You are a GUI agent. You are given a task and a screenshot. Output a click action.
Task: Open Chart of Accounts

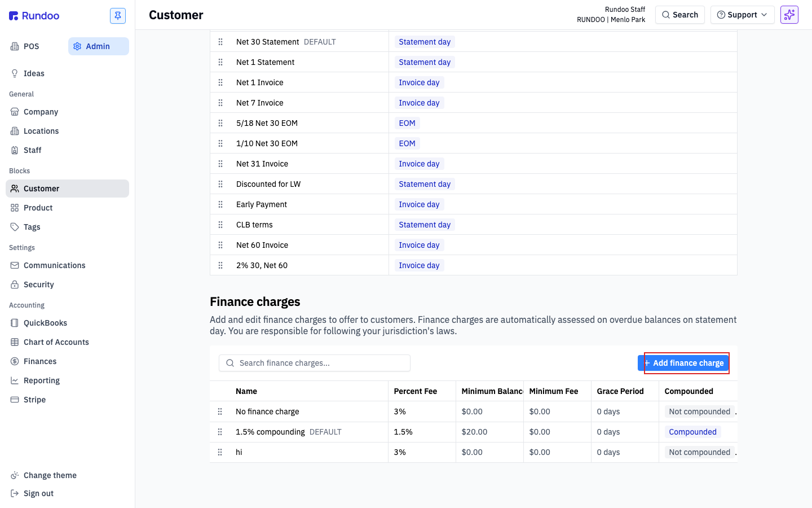click(x=68, y=342)
